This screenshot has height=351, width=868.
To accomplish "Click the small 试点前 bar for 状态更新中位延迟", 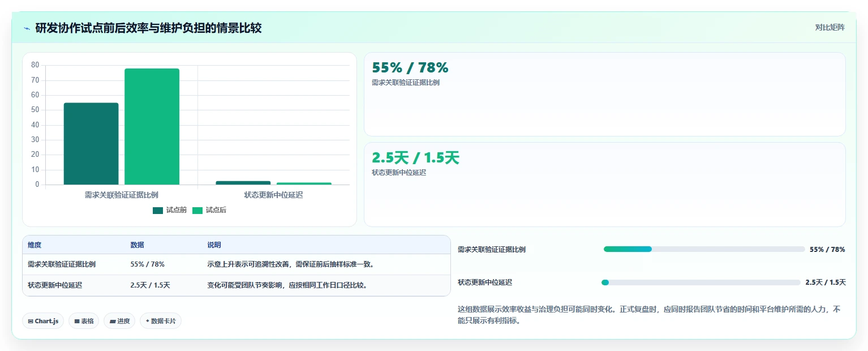I will (243, 183).
